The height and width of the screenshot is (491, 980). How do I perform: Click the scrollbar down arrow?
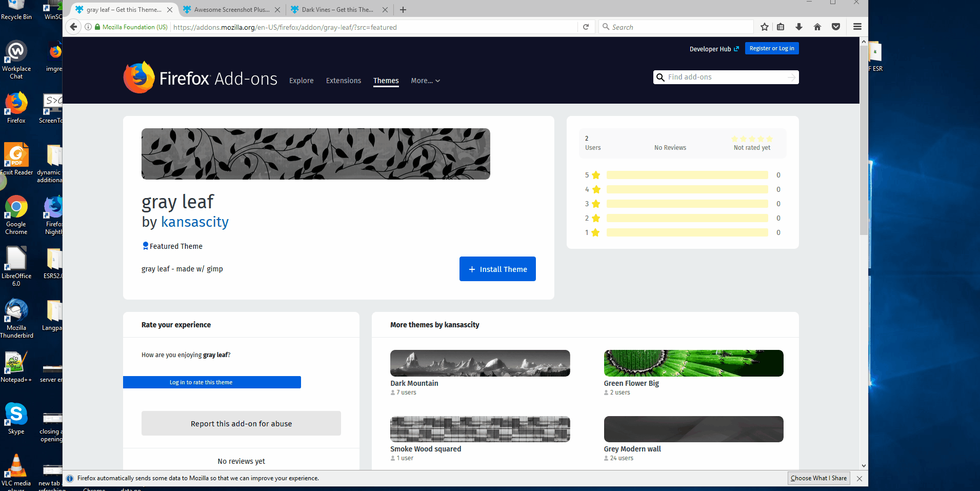(864, 466)
